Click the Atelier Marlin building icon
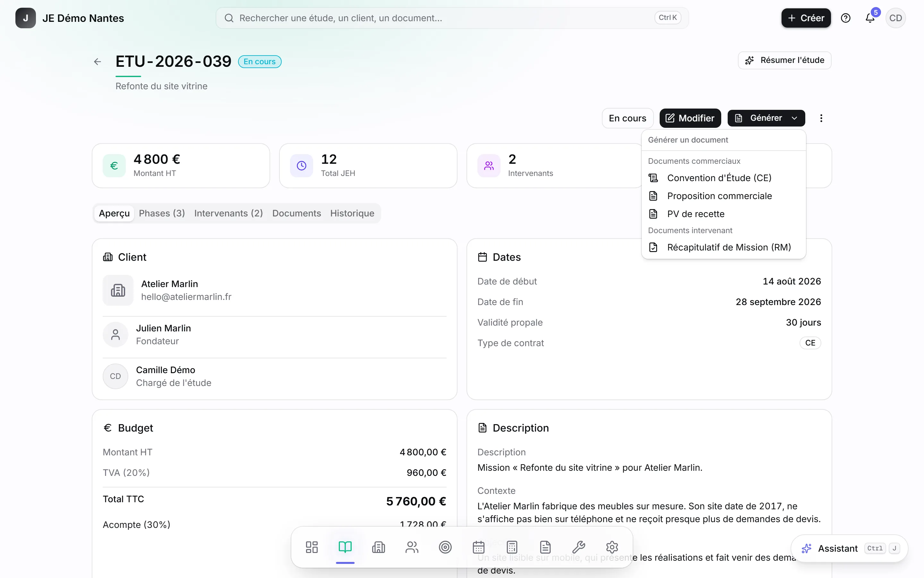This screenshot has width=924, height=578. [118, 290]
